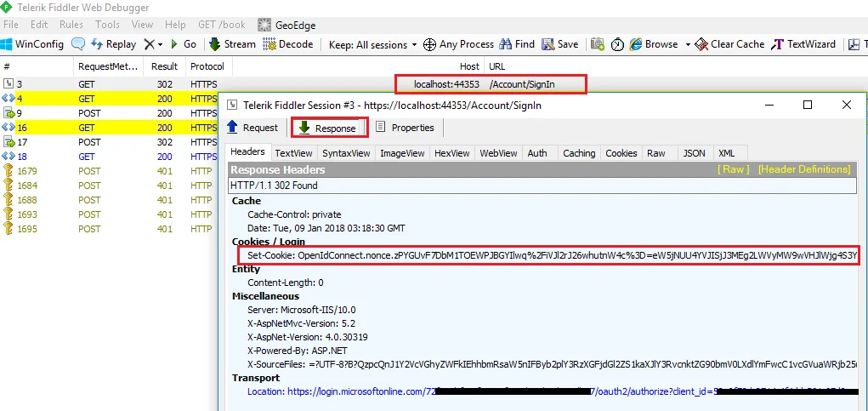Click the Clear Cache button

pos(729,44)
